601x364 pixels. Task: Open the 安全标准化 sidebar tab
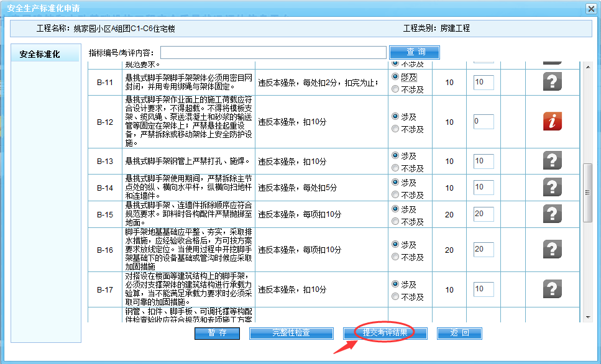(x=40, y=54)
